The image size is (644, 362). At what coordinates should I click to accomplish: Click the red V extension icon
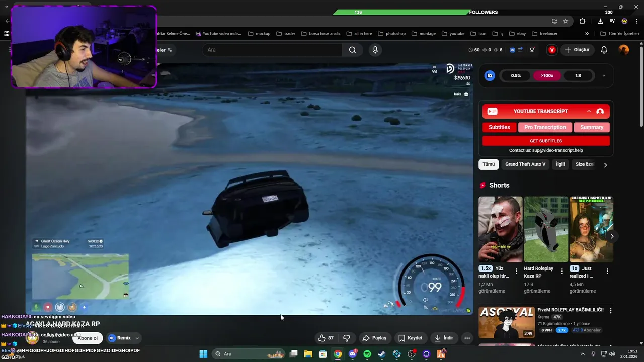(x=552, y=50)
